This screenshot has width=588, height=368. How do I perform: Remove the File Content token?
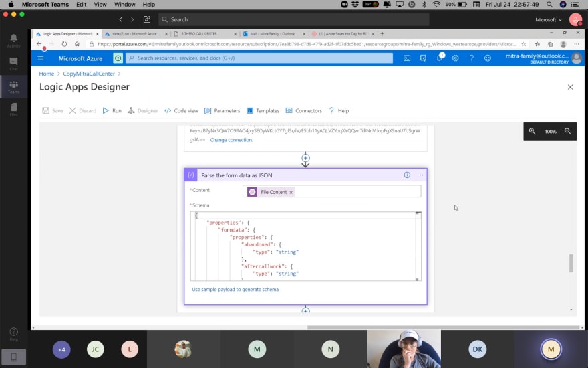click(291, 192)
